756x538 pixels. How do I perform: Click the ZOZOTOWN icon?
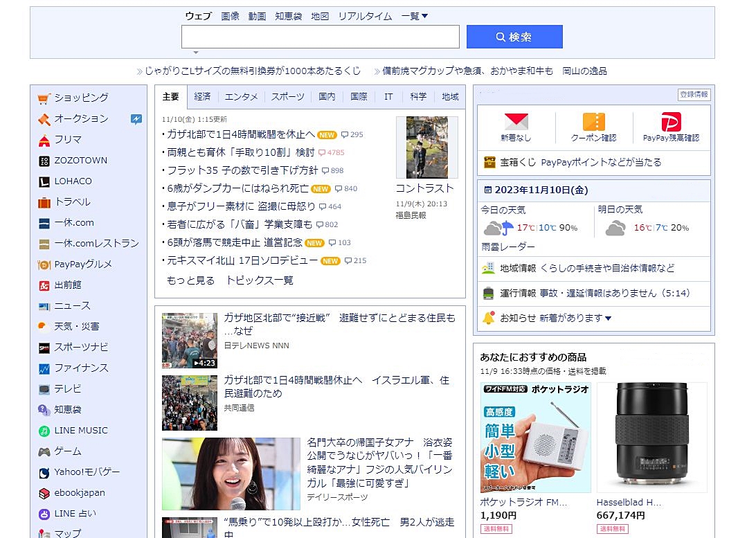click(x=44, y=161)
